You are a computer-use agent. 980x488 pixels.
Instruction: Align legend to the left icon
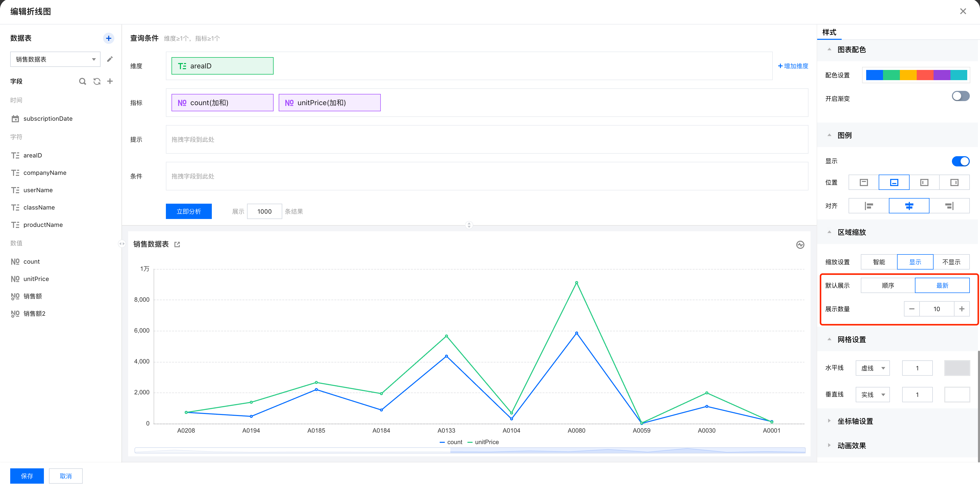(868, 206)
